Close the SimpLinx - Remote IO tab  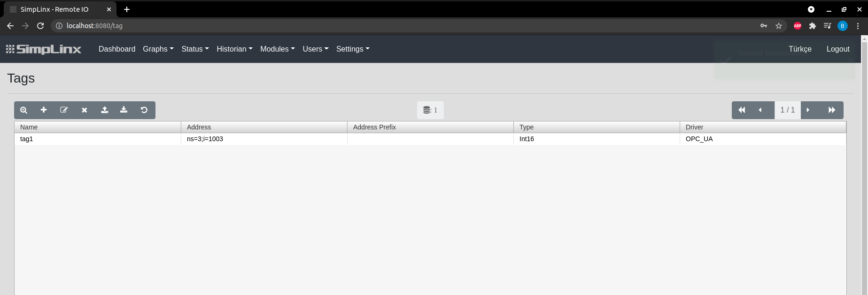point(109,9)
